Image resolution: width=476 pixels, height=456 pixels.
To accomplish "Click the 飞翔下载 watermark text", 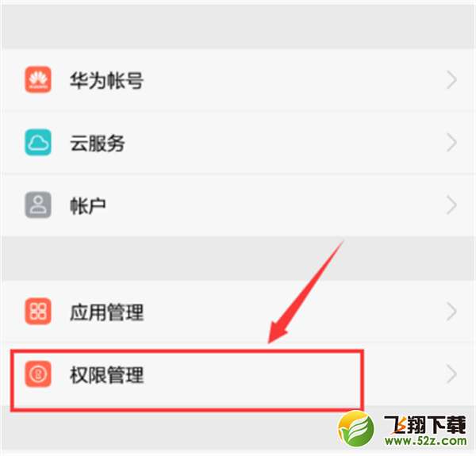I will tap(425, 424).
